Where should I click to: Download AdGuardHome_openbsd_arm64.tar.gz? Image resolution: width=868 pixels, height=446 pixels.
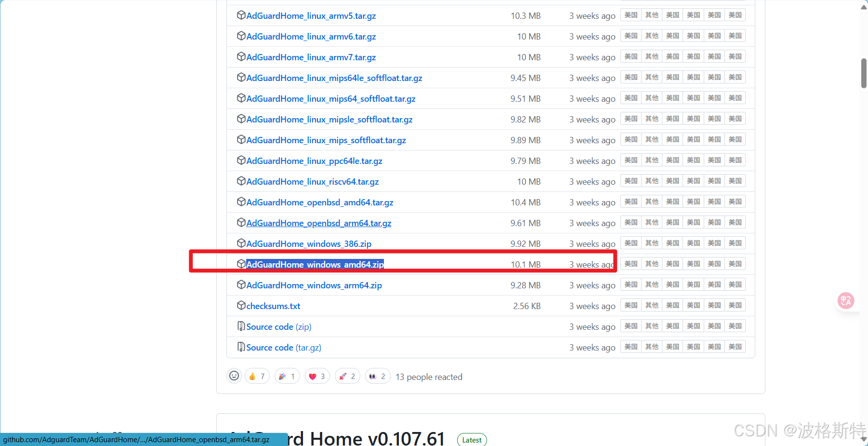[x=319, y=223]
